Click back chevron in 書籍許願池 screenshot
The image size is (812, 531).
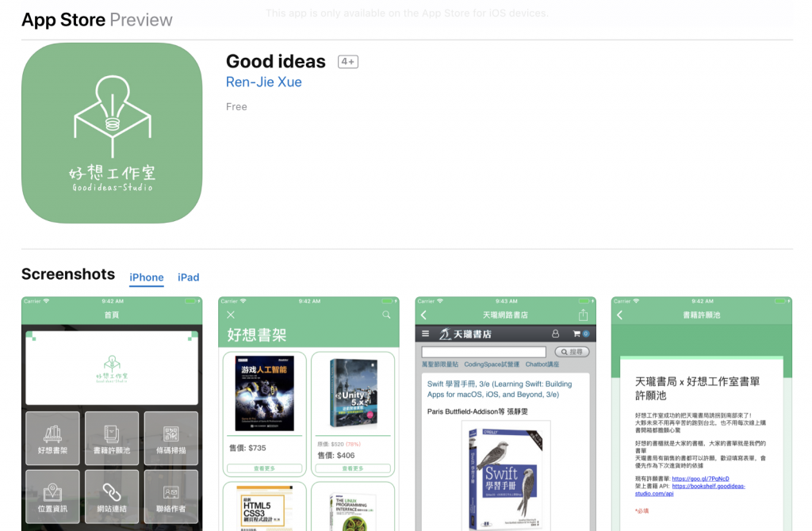click(x=620, y=315)
